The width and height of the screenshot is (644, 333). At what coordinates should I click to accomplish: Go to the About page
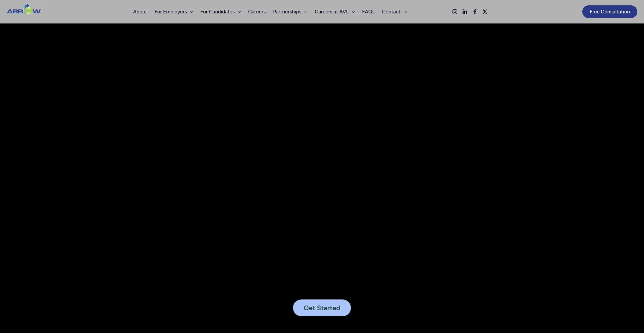[x=140, y=12]
